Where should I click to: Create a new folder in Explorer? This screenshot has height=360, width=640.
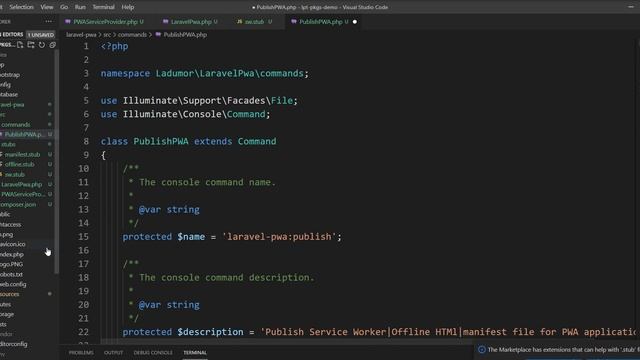(31, 45)
